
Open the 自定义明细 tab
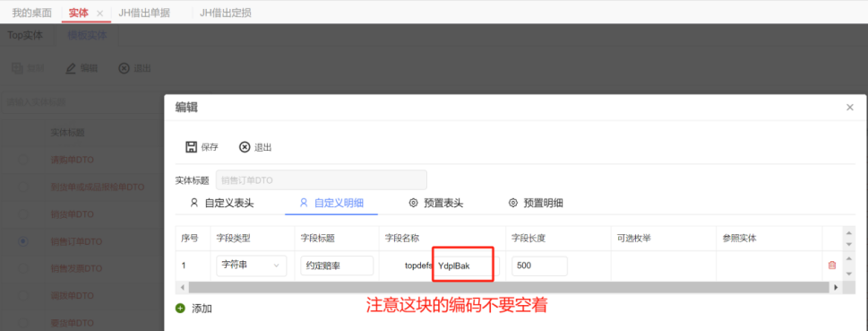click(331, 203)
